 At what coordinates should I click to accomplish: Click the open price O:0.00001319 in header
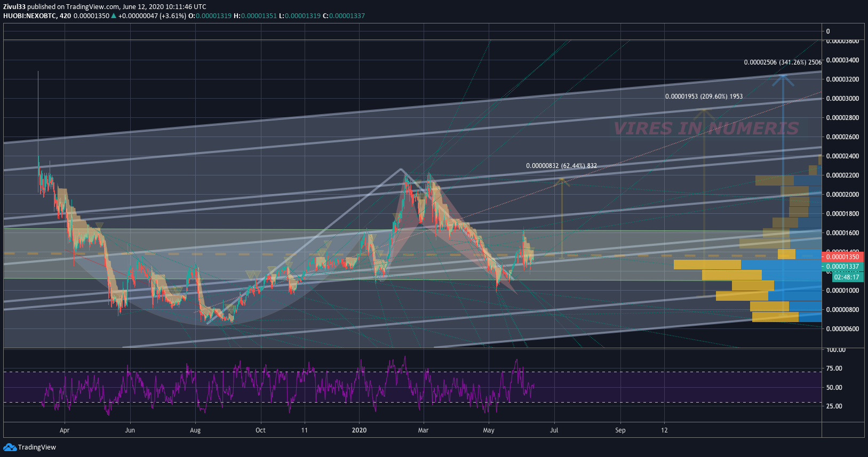coord(210,16)
